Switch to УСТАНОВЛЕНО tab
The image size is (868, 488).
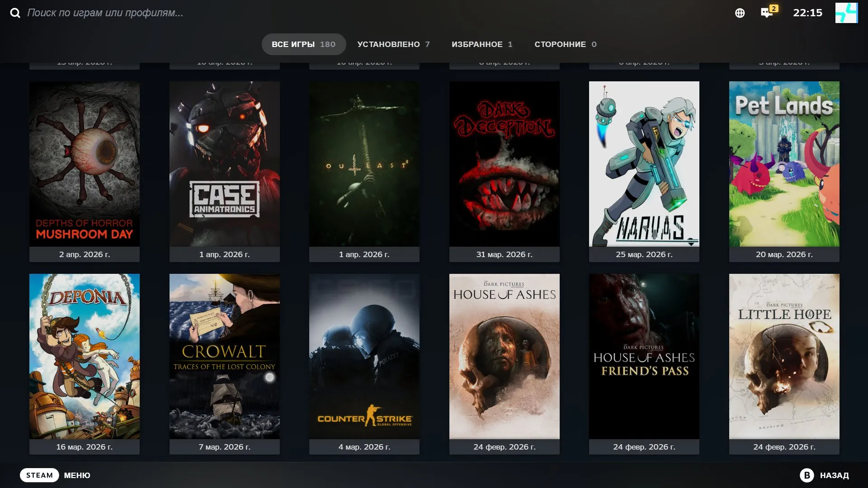coord(393,44)
